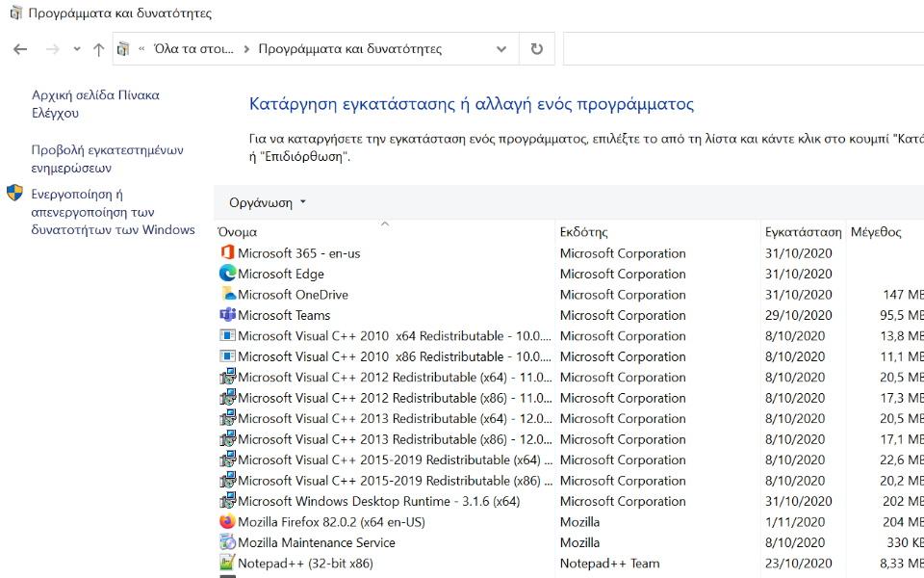Sort list by Όνομα column header
The width and height of the screenshot is (924, 578).
[238, 232]
